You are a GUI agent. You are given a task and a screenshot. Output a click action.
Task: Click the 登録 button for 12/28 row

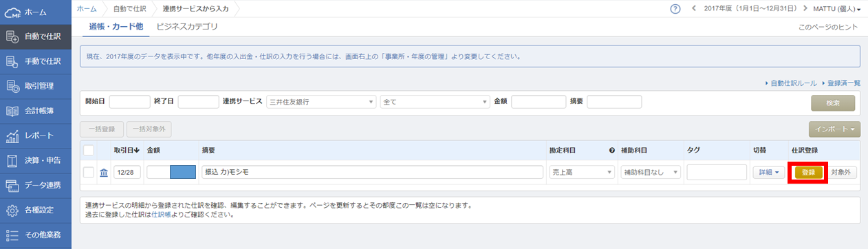(808, 173)
